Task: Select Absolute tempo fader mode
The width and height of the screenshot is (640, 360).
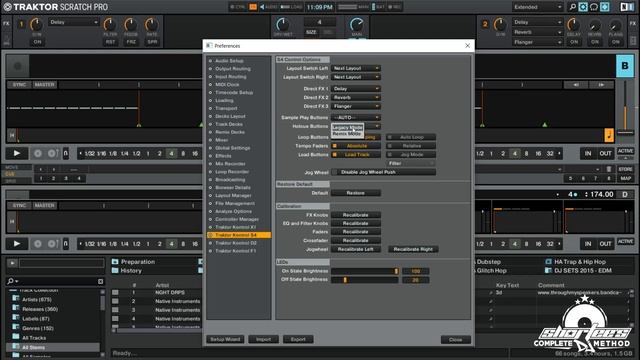Action: [356, 146]
